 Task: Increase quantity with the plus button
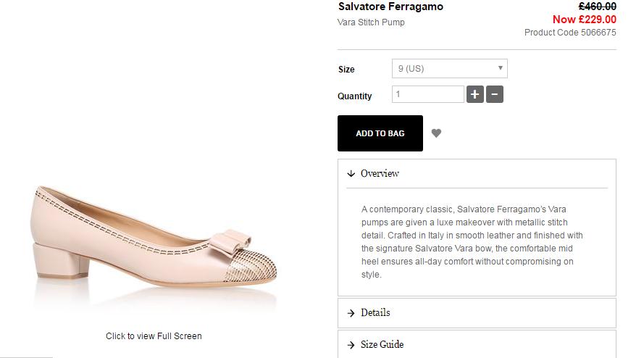pyautogui.click(x=475, y=94)
